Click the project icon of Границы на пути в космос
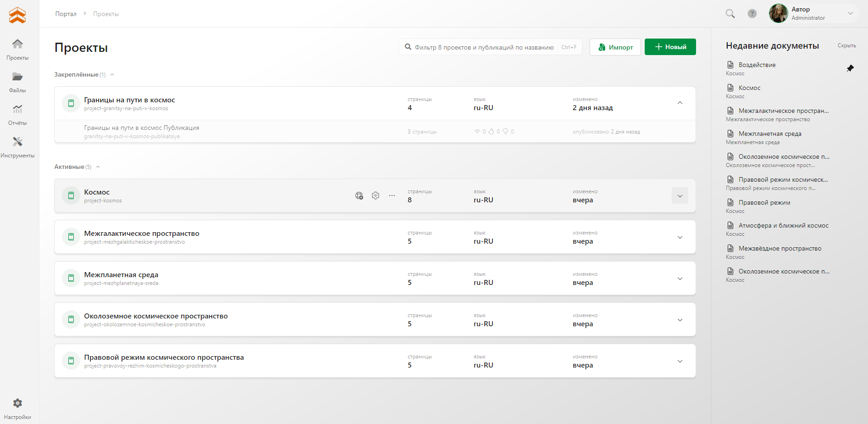The height and width of the screenshot is (424, 868). 71,103
